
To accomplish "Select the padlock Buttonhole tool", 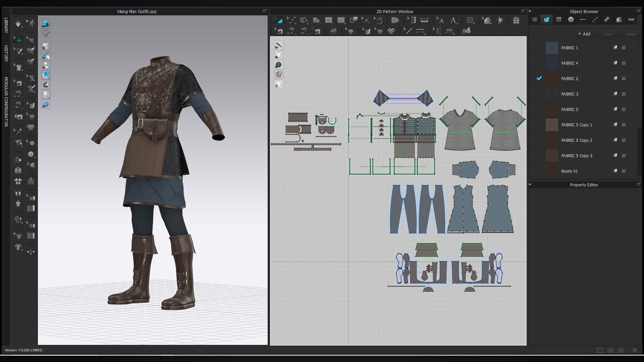I will coord(31,165).
